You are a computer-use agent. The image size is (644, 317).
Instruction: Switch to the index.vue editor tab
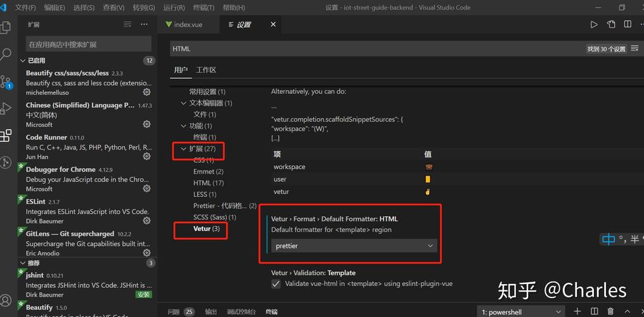pyautogui.click(x=188, y=25)
